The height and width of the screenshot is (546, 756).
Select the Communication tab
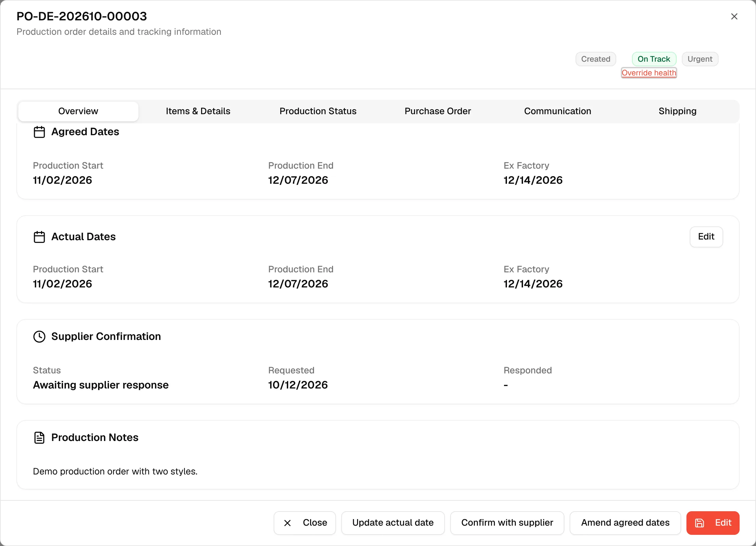tap(557, 111)
